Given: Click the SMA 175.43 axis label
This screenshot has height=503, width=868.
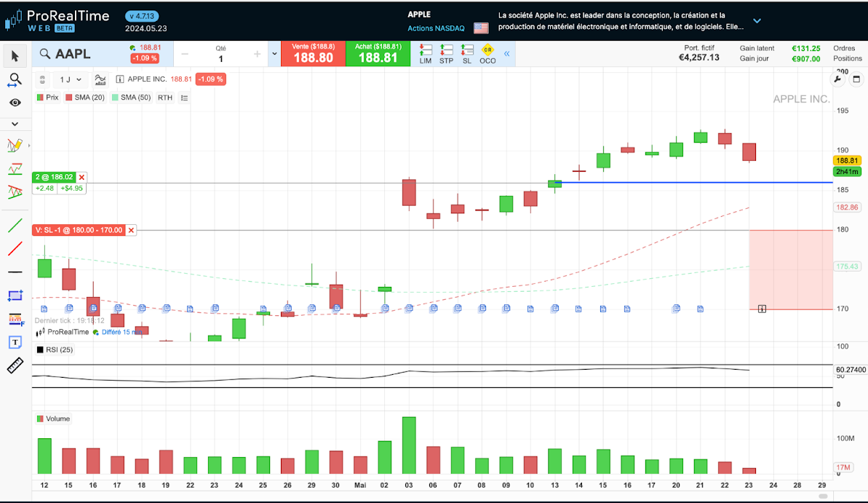Looking at the screenshot, I should 847,266.
